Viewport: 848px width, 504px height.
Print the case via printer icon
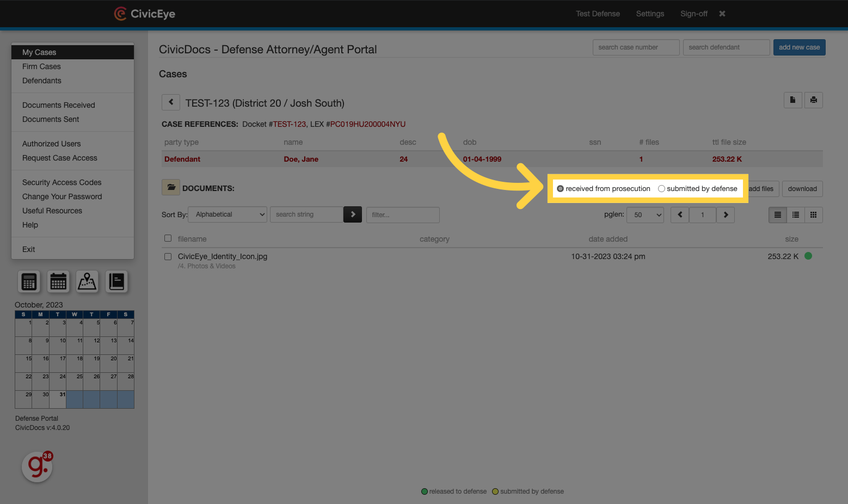[x=814, y=100]
